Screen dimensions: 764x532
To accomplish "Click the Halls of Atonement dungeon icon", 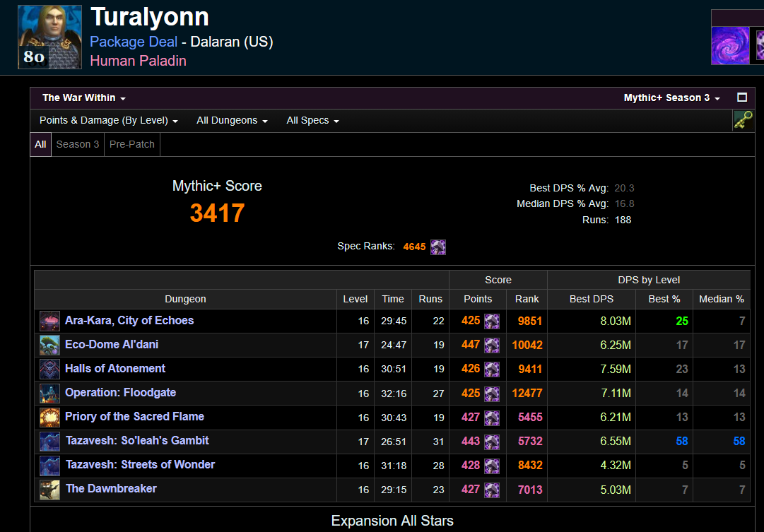I will point(49,369).
